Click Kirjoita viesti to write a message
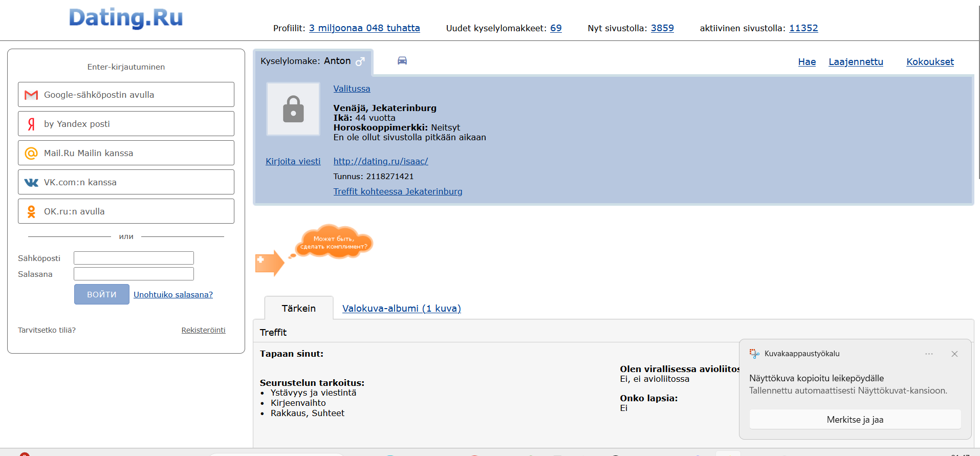Viewport: 980px width, 456px height. click(293, 161)
